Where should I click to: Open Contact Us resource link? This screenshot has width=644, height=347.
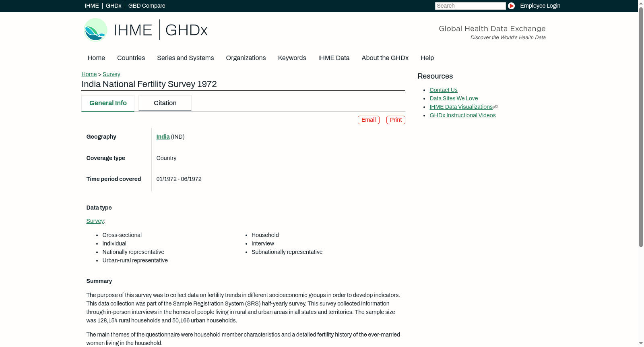pos(444,90)
